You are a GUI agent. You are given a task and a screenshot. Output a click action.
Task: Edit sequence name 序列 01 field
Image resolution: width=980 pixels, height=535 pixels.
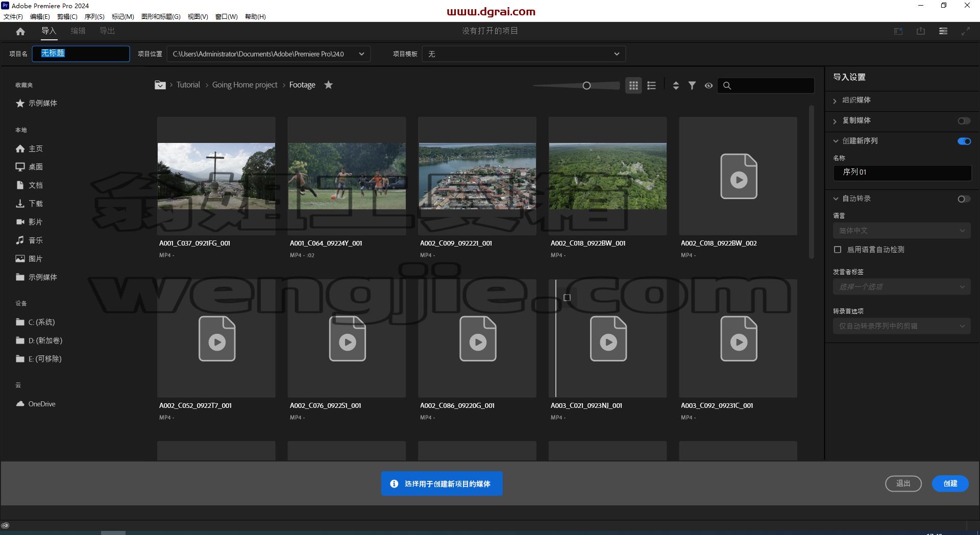tap(902, 173)
